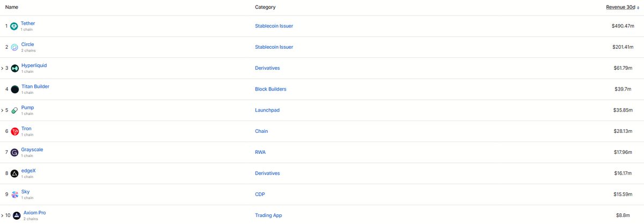Open the Trading App category link
This screenshot has height=224, width=644.
(268, 215)
